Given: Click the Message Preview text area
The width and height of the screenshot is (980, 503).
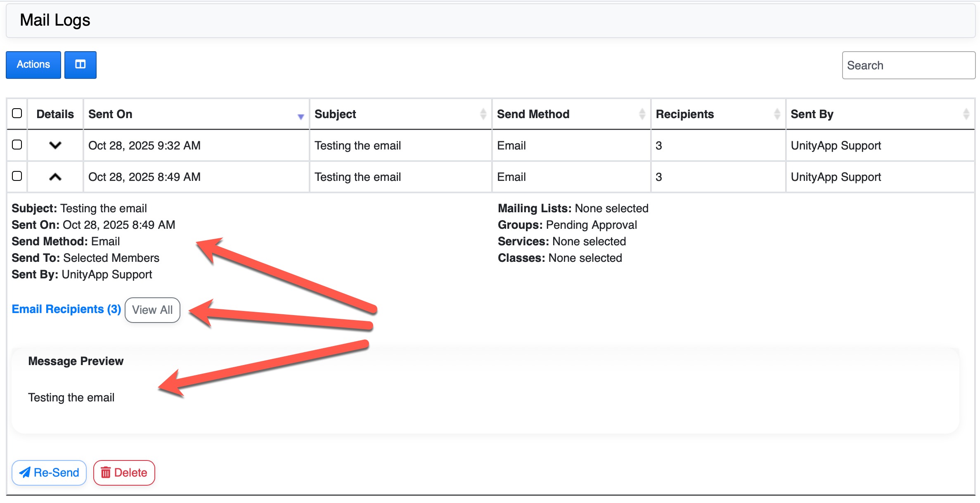Looking at the screenshot, I should (71, 397).
